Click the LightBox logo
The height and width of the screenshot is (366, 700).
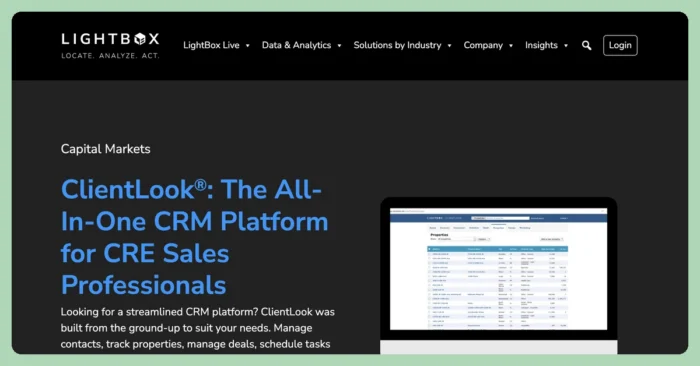pyautogui.click(x=110, y=45)
